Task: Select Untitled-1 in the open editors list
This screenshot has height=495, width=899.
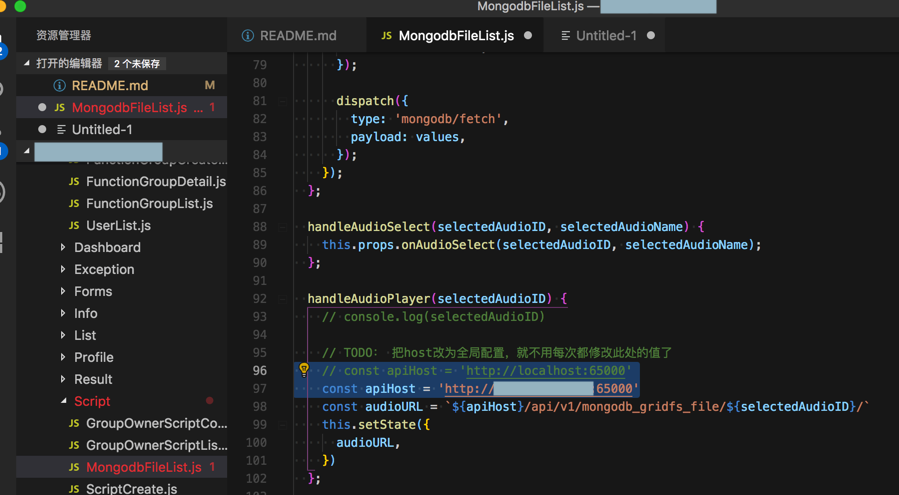Action: point(122,129)
